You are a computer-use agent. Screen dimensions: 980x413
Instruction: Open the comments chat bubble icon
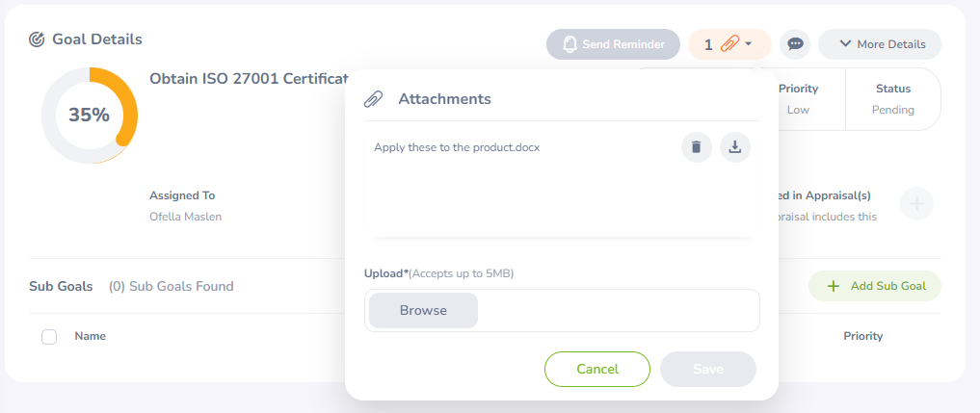795,44
